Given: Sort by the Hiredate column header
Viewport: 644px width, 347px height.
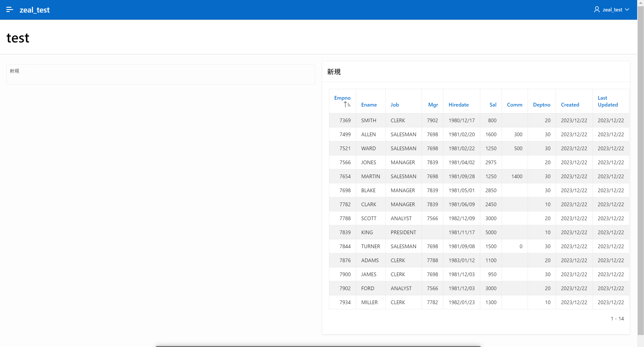Looking at the screenshot, I should (x=458, y=105).
